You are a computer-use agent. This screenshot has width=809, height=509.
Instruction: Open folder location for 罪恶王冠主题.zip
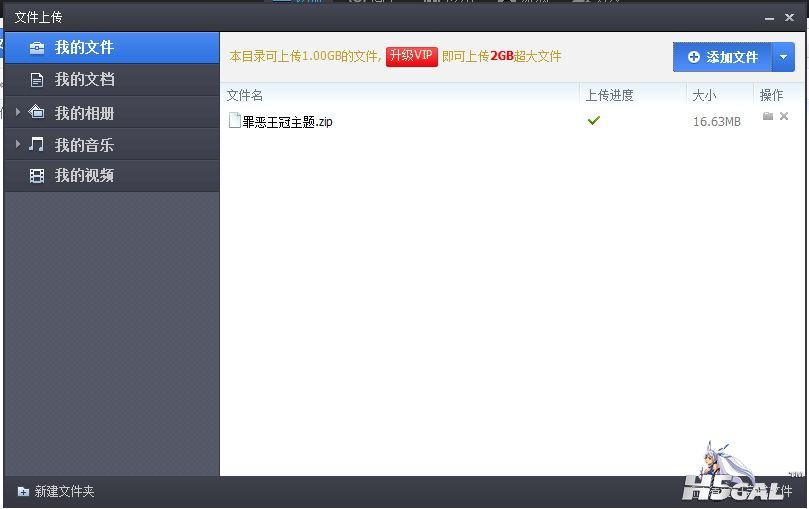click(x=768, y=117)
